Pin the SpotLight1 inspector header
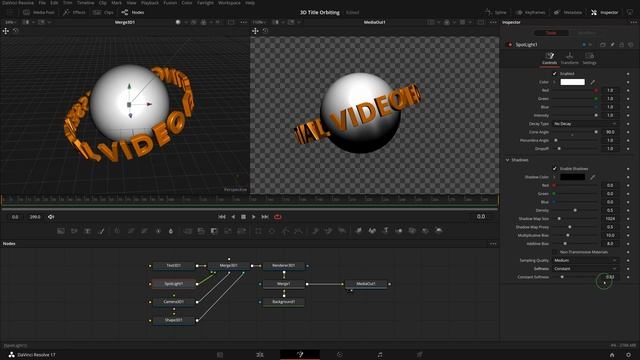Image resolution: width=640 pixels, height=360 pixels. coord(612,44)
